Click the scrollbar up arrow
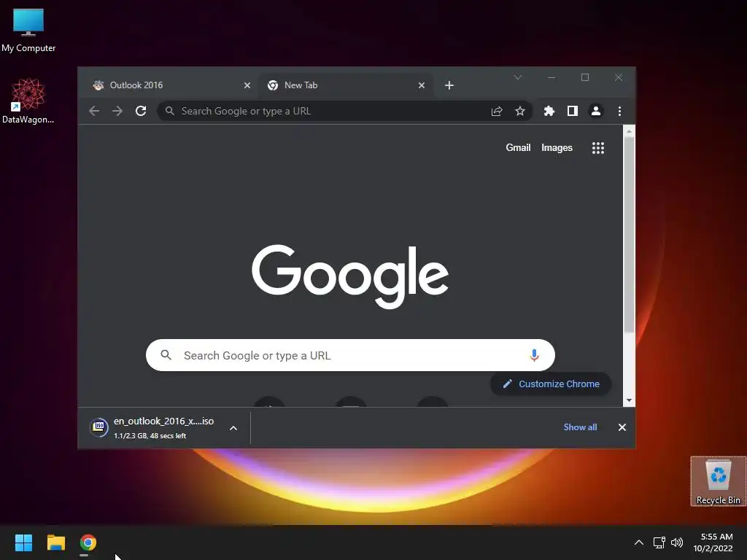 [629, 131]
